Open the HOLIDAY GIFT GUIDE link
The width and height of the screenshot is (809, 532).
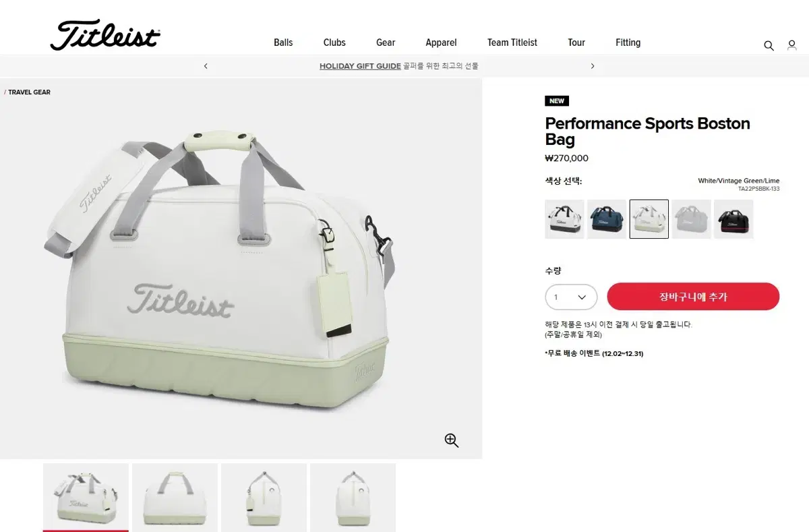(360, 66)
